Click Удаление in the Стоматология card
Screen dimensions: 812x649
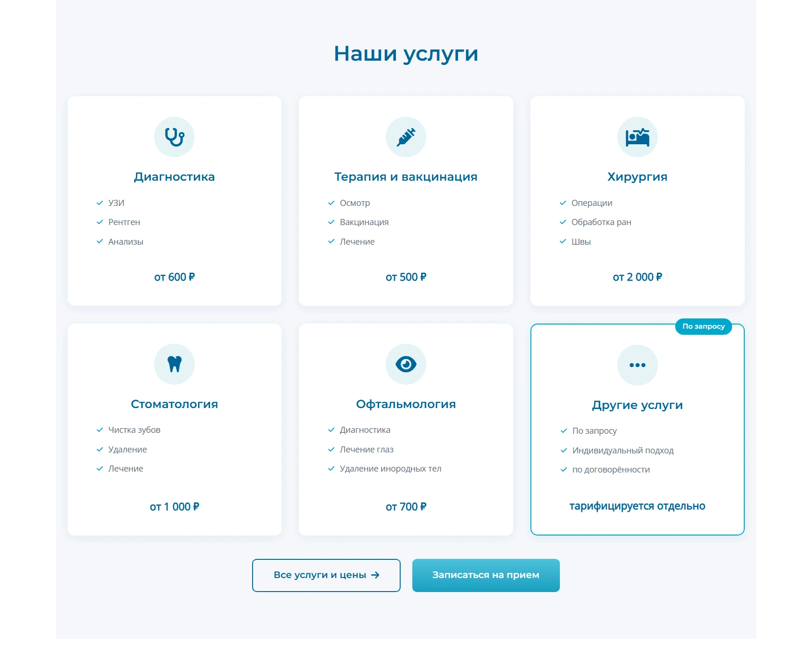[127, 450]
